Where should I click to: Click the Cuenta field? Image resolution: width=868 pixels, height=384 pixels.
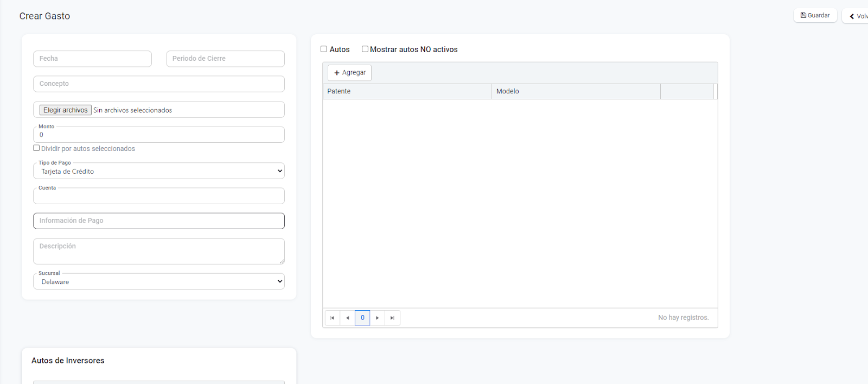click(158, 196)
